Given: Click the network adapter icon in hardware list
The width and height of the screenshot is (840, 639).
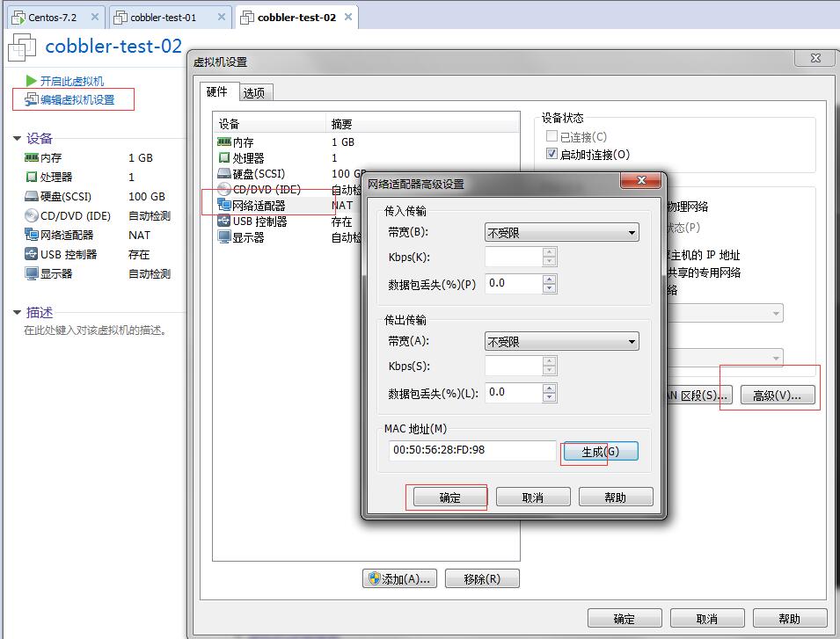Looking at the screenshot, I should coord(224,205).
